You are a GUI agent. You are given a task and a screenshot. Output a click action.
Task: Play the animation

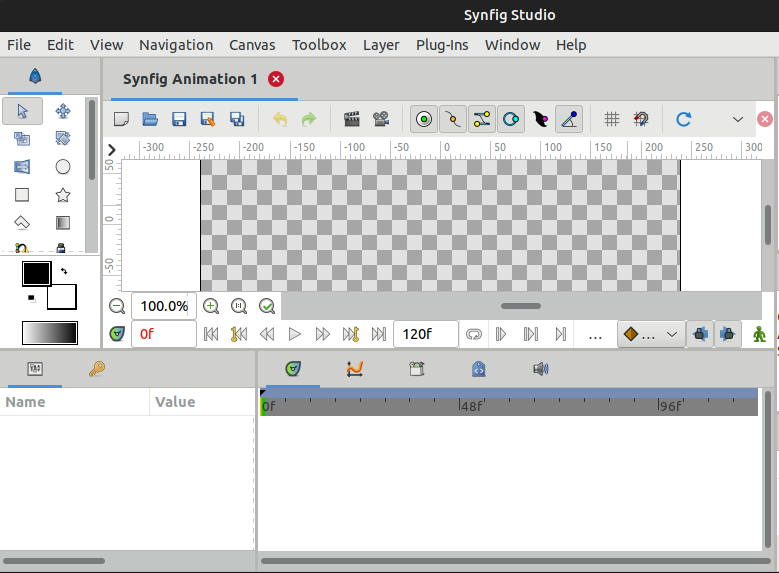(x=295, y=334)
